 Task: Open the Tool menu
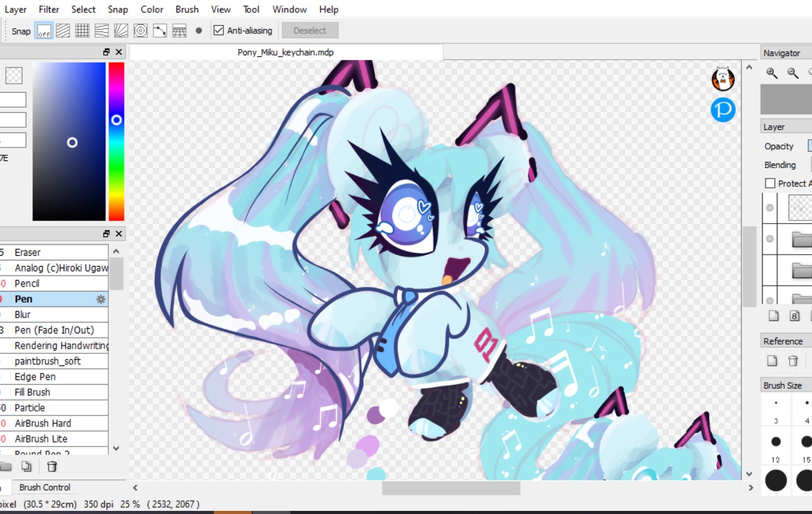(251, 9)
